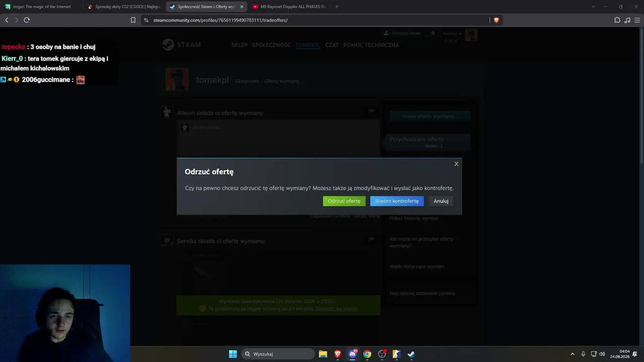Click Servilia's avatar on the trade offer
The width and height of the screenshot is (644, 362).
[x=167, y=240]
